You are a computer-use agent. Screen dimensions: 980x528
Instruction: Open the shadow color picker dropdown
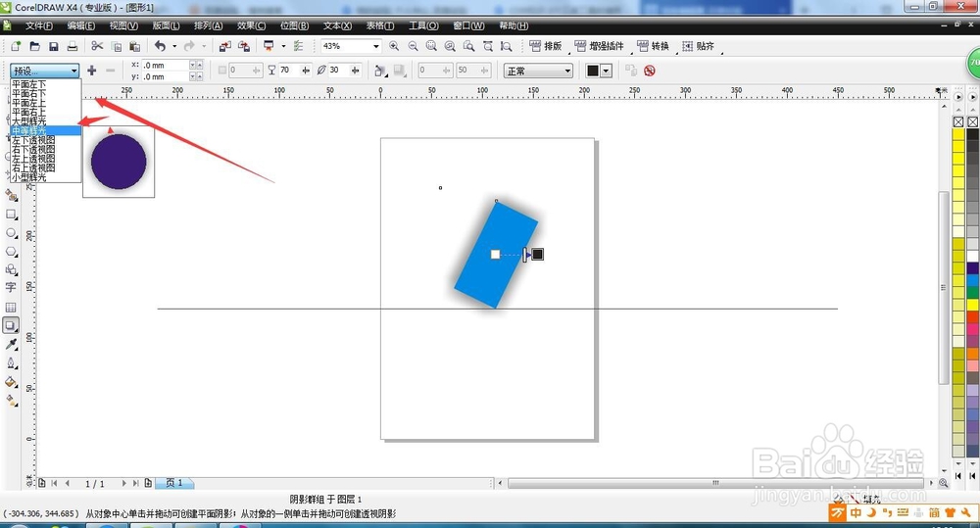point(606,71)
